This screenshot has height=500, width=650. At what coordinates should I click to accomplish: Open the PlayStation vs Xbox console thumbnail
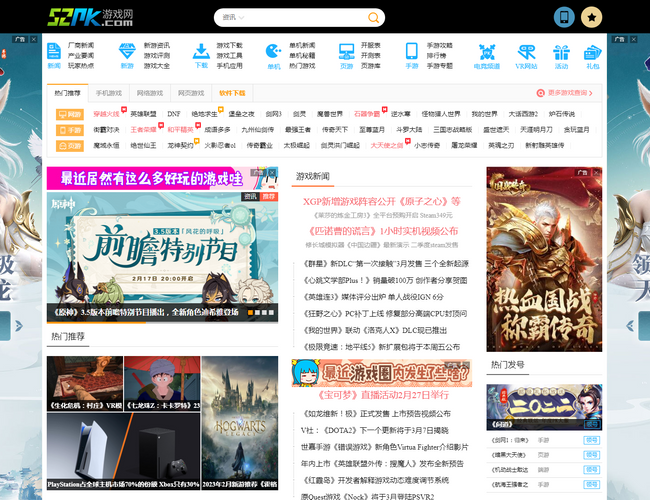[x=124, y=451]
